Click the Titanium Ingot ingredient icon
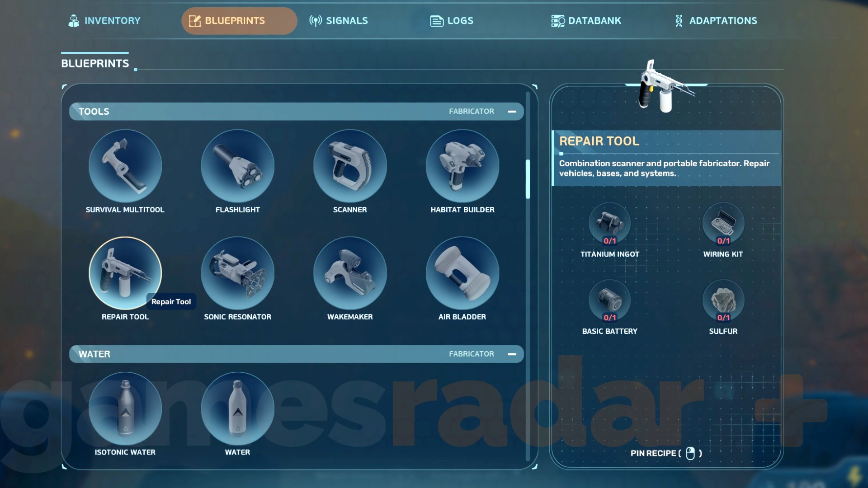The image size is (868, 488). (x=609, y=224)
